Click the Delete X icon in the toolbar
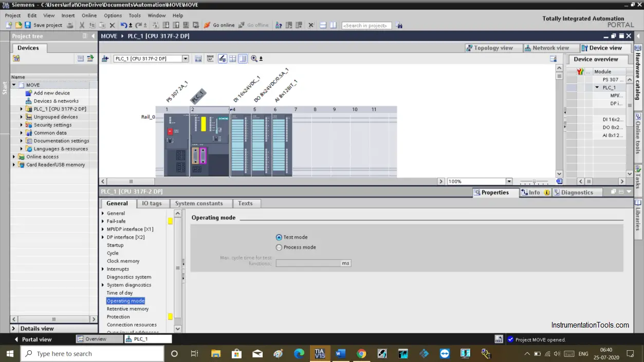This screenshot has width=644, height=362. pos(112,25)
